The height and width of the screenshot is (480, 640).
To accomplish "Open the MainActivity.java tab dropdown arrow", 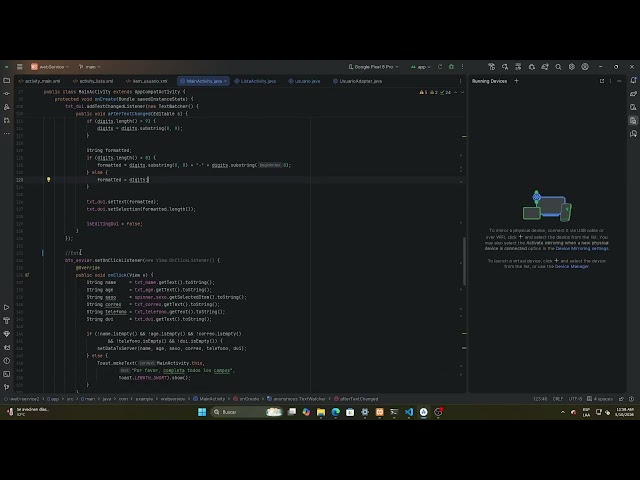I will [225, 81].
